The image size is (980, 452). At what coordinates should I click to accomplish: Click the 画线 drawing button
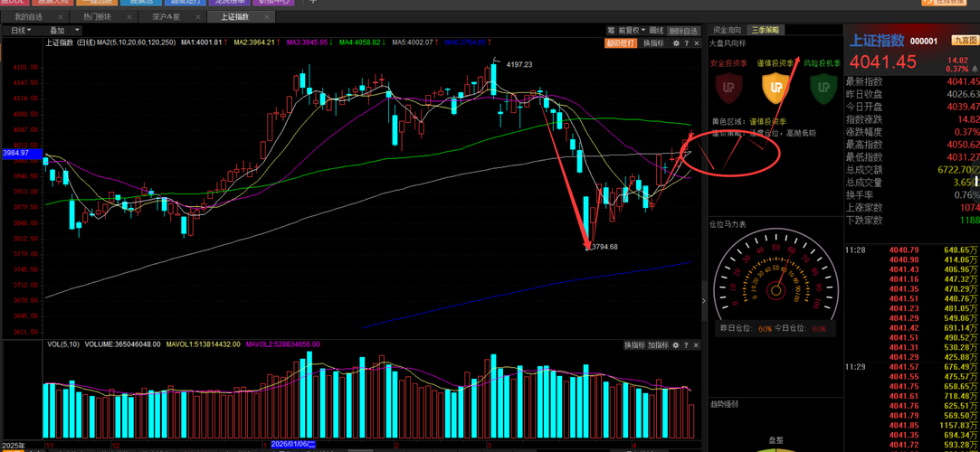[x=656, y=30]
